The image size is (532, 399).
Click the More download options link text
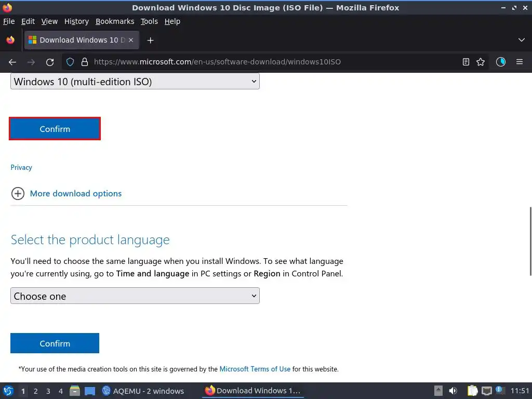(x=76, y=193)
